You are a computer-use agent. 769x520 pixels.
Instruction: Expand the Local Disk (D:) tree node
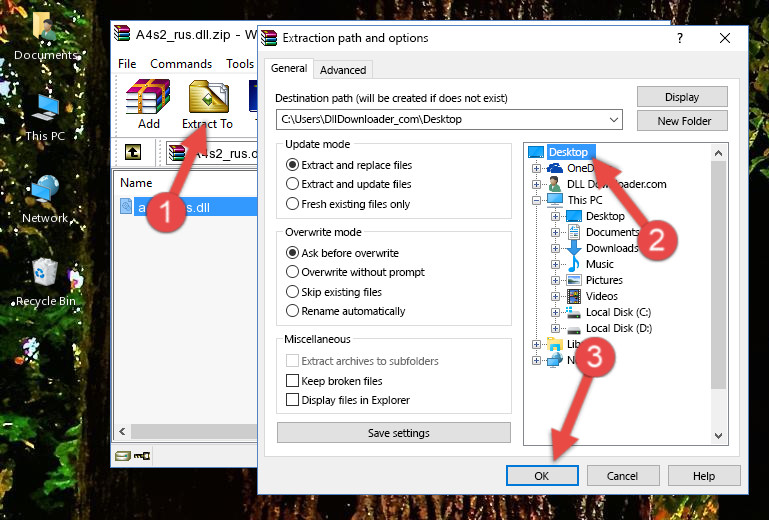point(555,329)
